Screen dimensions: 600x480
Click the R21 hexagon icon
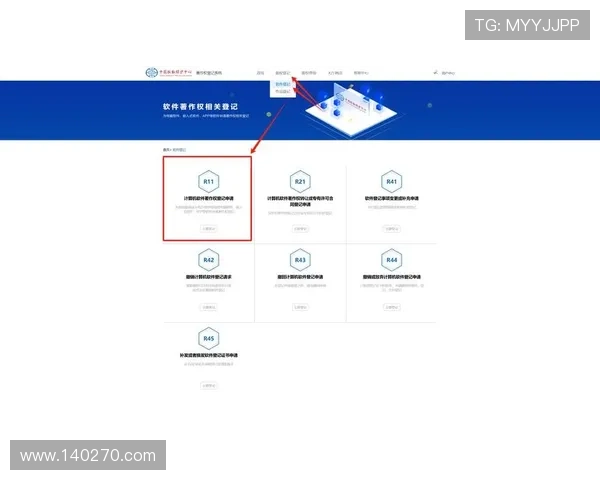[x=300, y=181]
